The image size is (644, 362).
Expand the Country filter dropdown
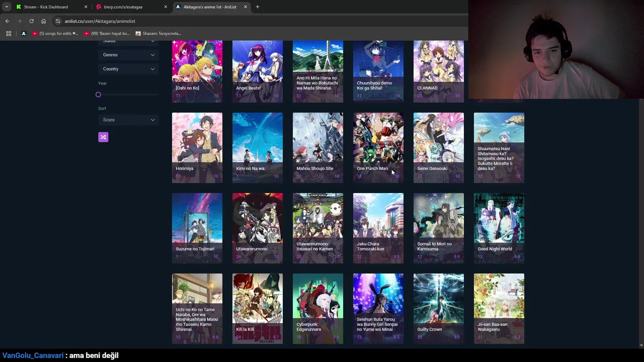pos(129,69)
